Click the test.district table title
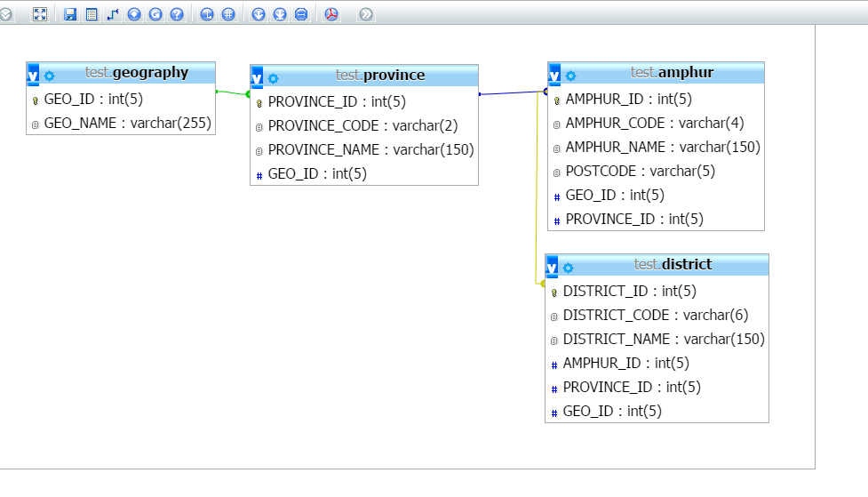Image resolution: width=868 pixels, height=497 pixels. click(673, 264)
